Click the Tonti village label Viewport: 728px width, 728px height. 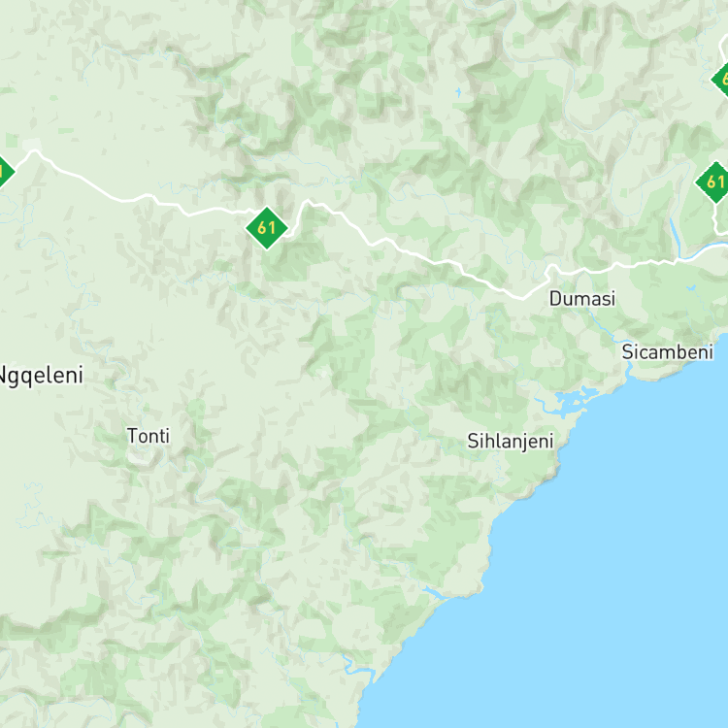click(149, 436)
